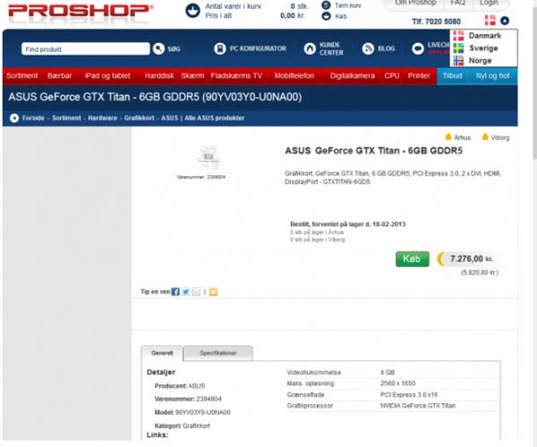Go to Forside breadcrumb
Image resolution: width=537 pixels, height=447 pixels.
pyautogui.click(x=33, y=118)
